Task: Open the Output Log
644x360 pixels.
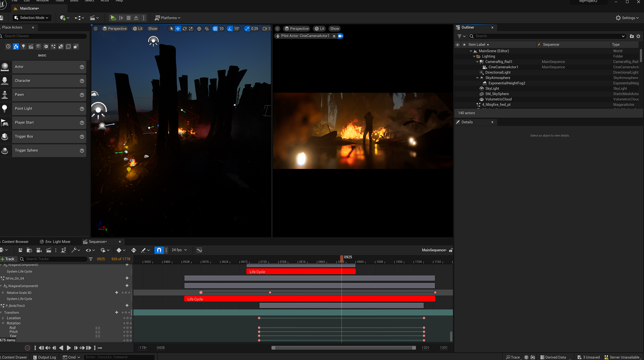Action: (x=44, y=357)
